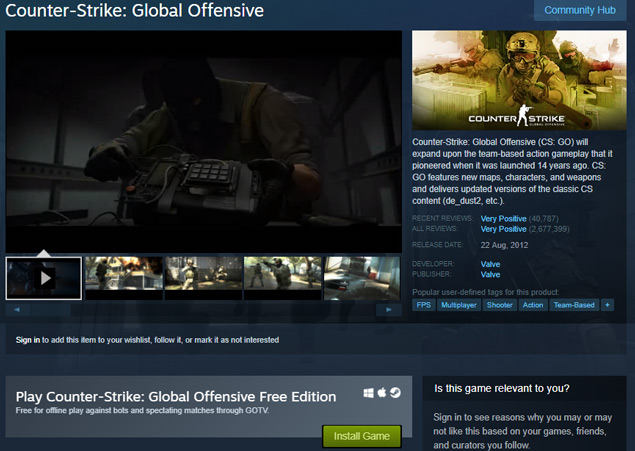Select the FPS tag
The image size is (635, 451).
[x=424, y=305]
